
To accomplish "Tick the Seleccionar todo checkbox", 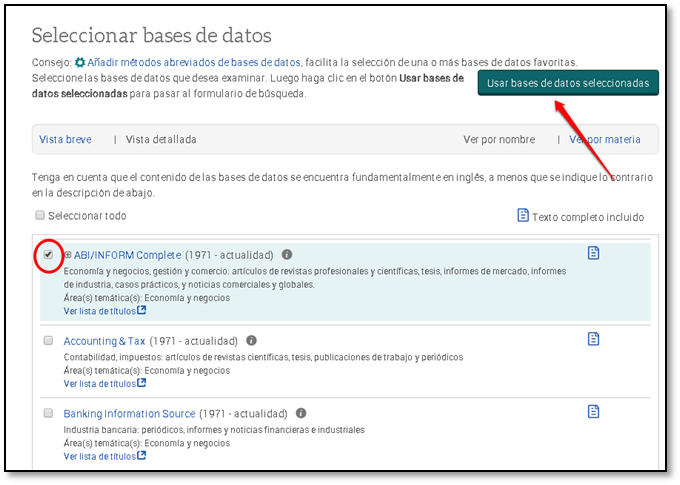I will click(x=40, y=215).
